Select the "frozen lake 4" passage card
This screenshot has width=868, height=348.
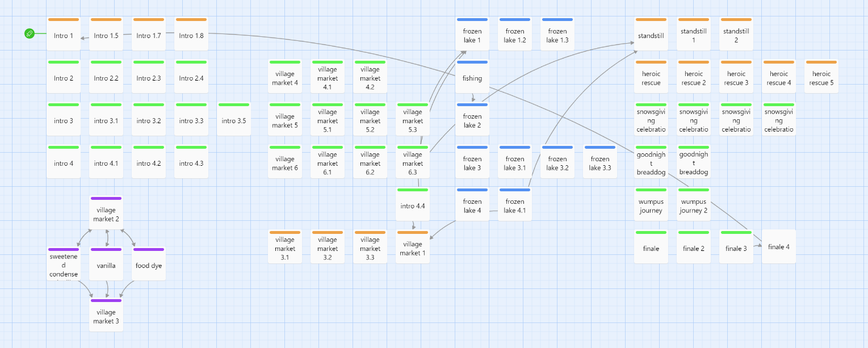[472, 204]
